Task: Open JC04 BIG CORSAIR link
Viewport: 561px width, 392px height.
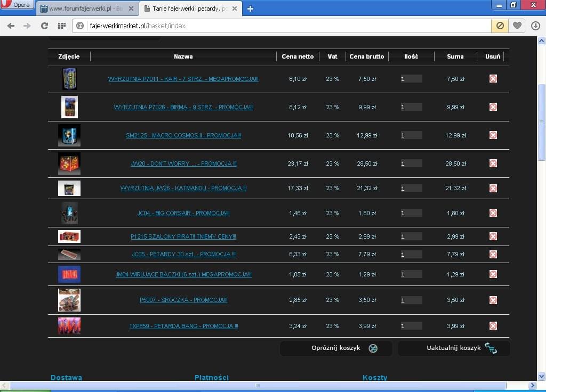Action: coord(183,213)
